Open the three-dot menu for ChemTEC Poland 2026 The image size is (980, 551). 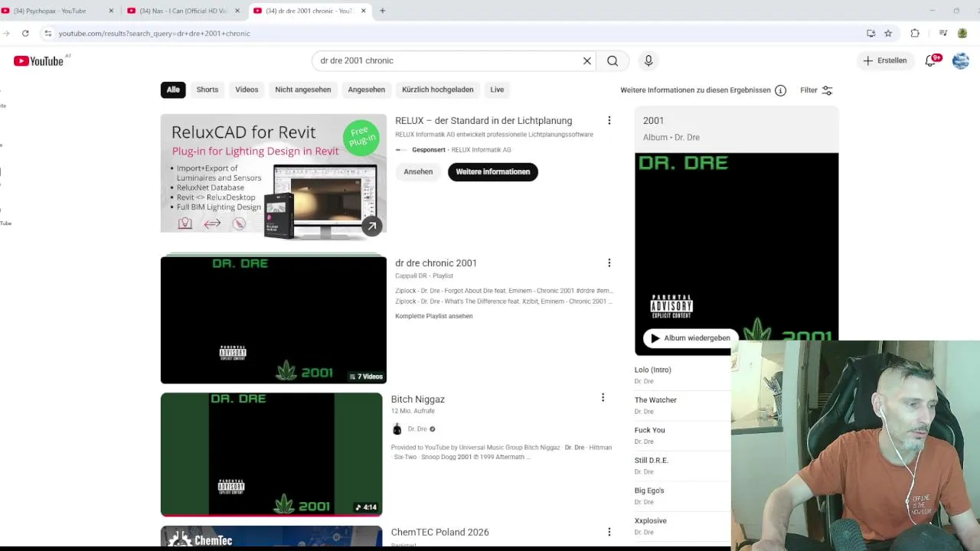coord(609,532)
